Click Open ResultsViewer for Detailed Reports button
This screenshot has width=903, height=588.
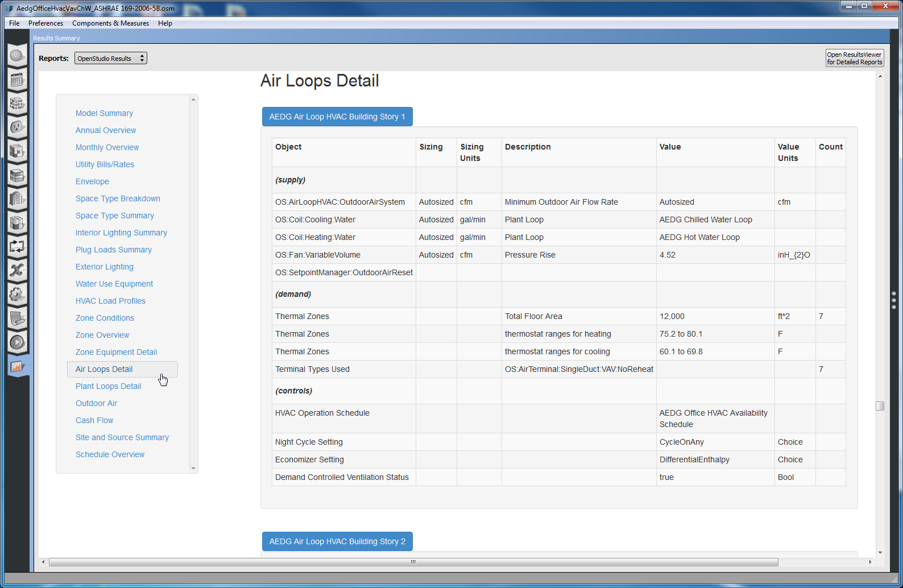[854, 58]
